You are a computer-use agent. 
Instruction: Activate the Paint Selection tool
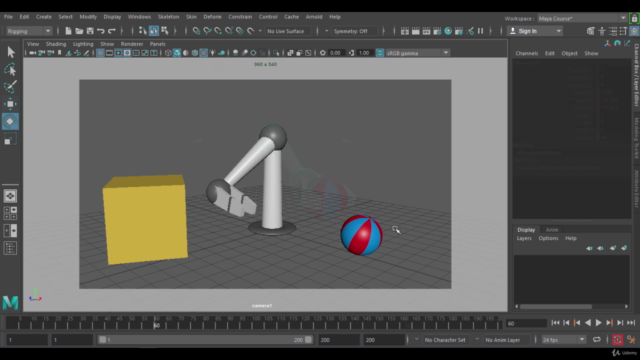tap(10, 87)
